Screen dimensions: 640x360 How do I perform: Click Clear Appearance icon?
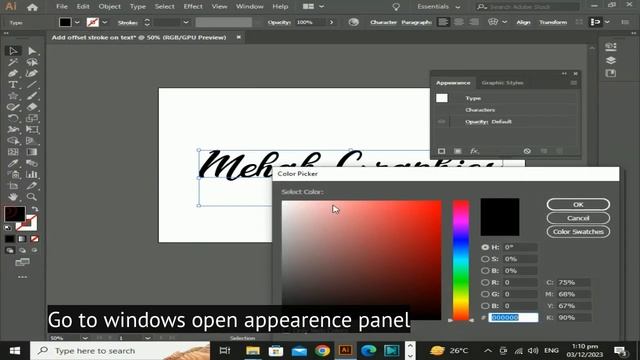527,151
